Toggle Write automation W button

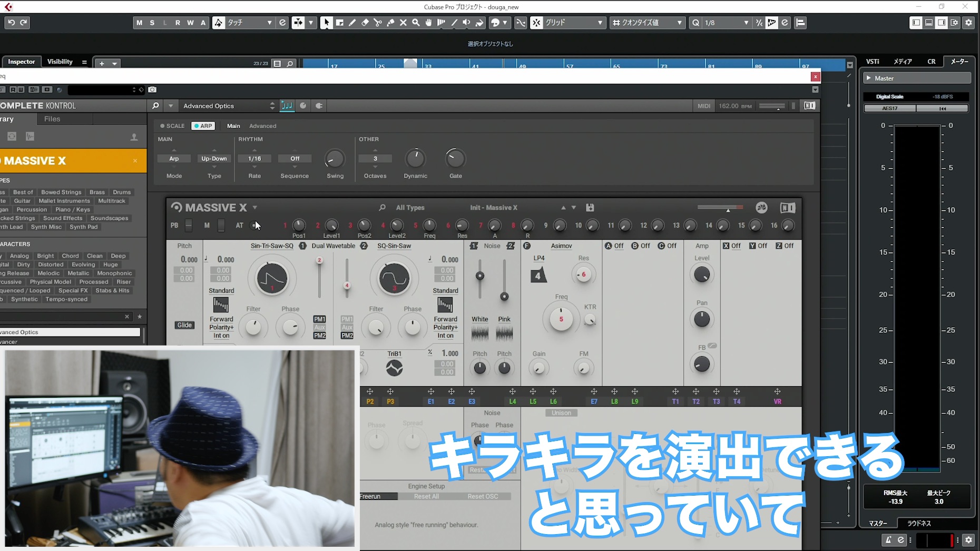(x=190, y=23)
